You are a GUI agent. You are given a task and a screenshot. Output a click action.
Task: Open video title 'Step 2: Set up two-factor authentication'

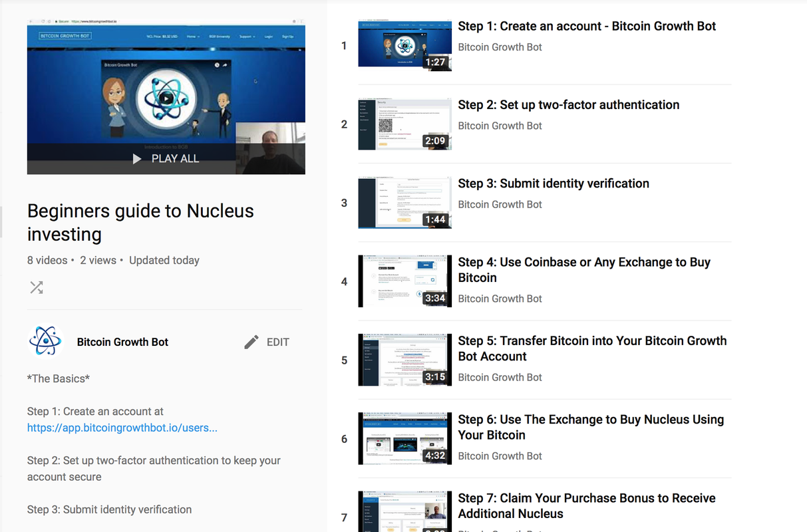(569, 105)
